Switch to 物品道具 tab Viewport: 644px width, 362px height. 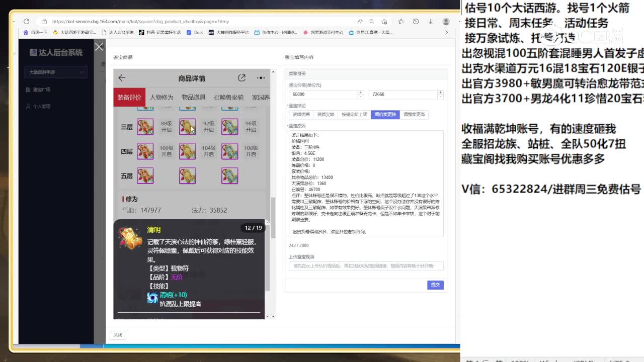pyautogui.click(x=193, y=97)
